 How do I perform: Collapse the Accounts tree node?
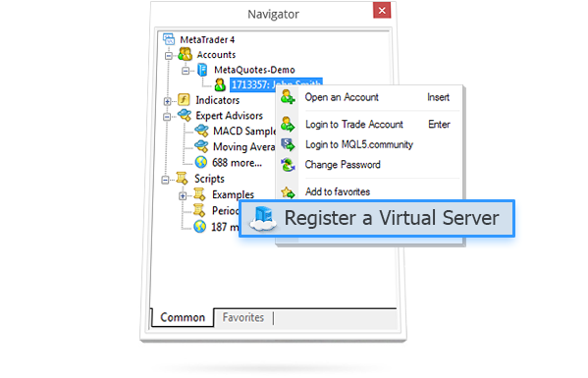[x=169, y=56]
